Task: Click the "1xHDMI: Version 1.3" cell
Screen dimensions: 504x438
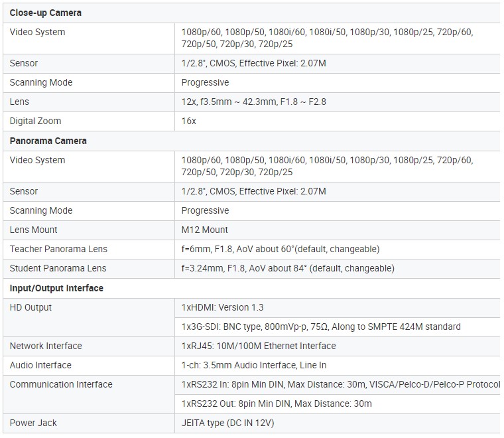Action: click(x=337, y=307)
